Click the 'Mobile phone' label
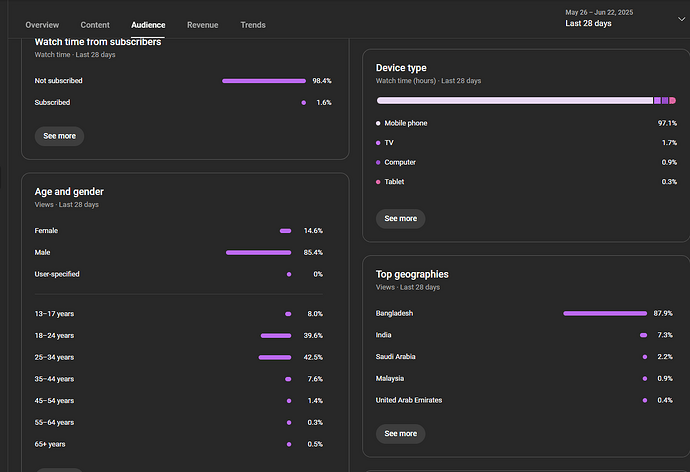The image size is (690, 472). [406, 124]
